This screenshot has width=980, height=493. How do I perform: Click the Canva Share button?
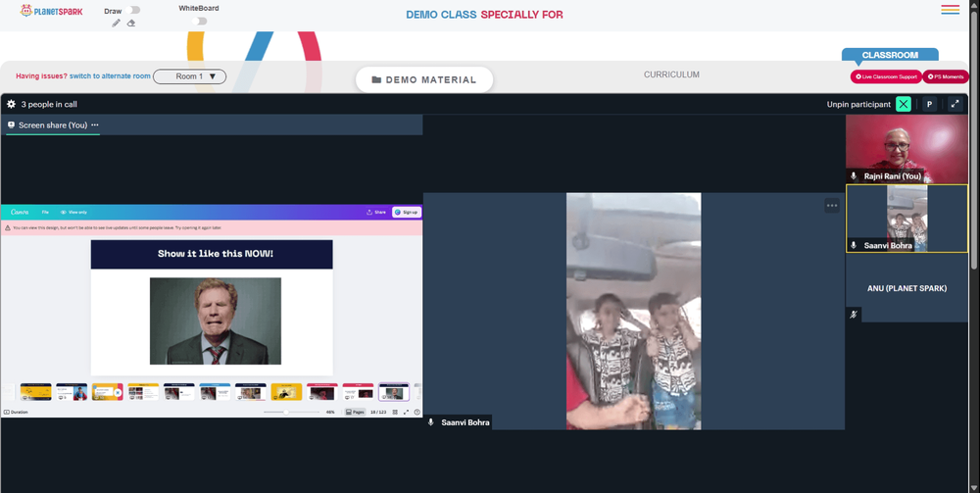376,213
